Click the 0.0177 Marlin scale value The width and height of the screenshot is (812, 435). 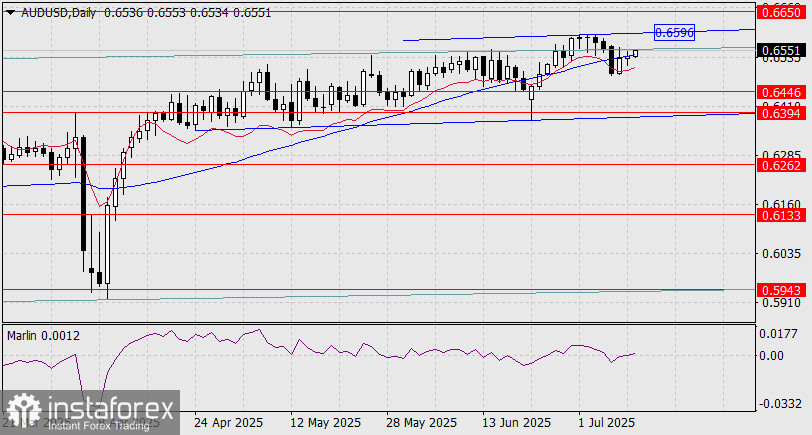click(x=778, y=334)
